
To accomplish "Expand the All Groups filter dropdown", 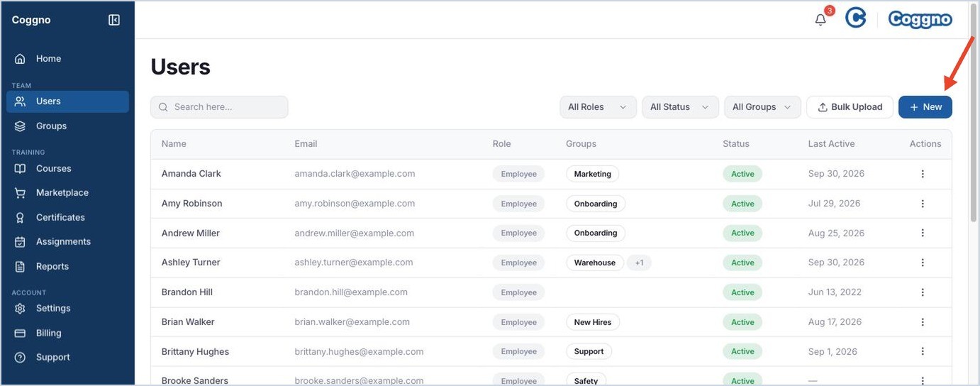I will [x=762, y=107].
